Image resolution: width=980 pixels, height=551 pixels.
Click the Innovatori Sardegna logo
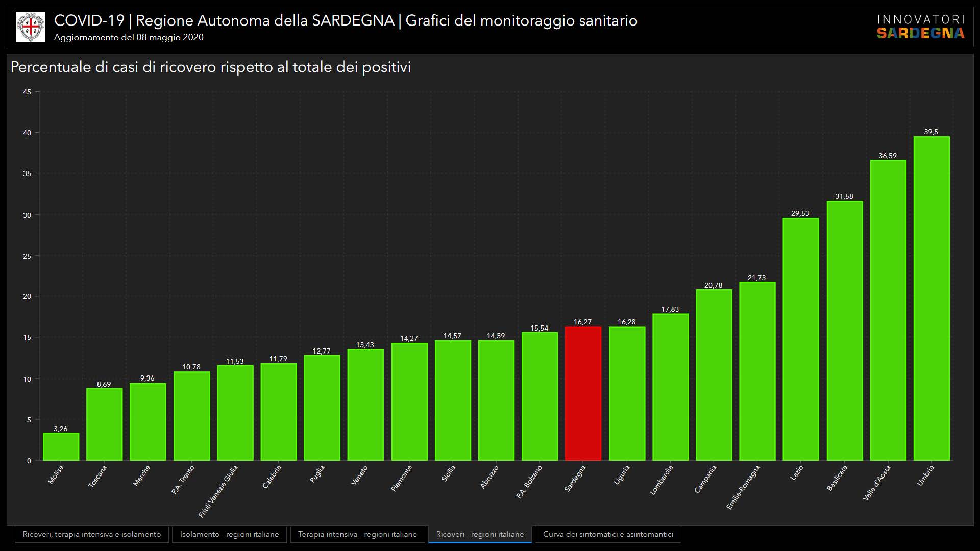(x=920, y=27)
